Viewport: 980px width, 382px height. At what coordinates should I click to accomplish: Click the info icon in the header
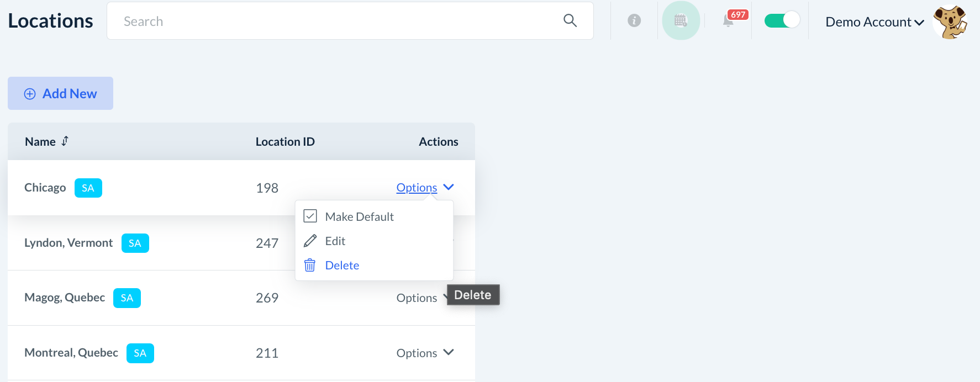click(x=634, y=21)
